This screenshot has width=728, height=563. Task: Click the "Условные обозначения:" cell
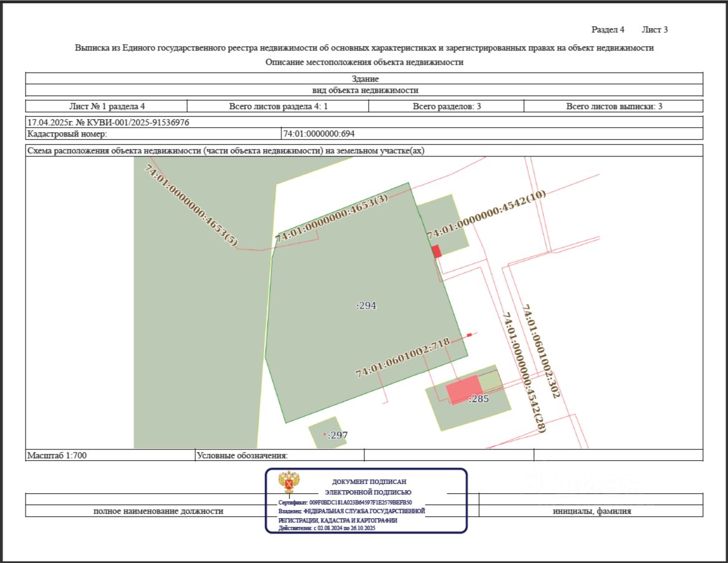tap(279, 455)
